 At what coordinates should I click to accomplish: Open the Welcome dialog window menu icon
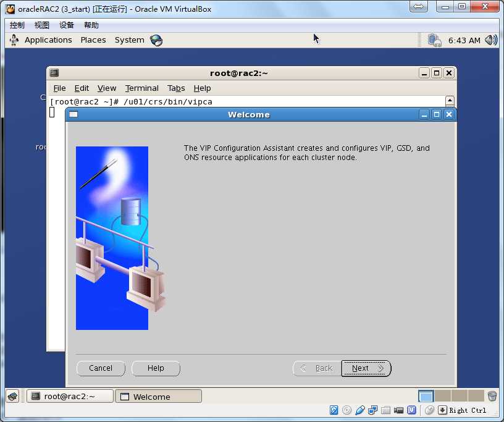click(73, 114)
